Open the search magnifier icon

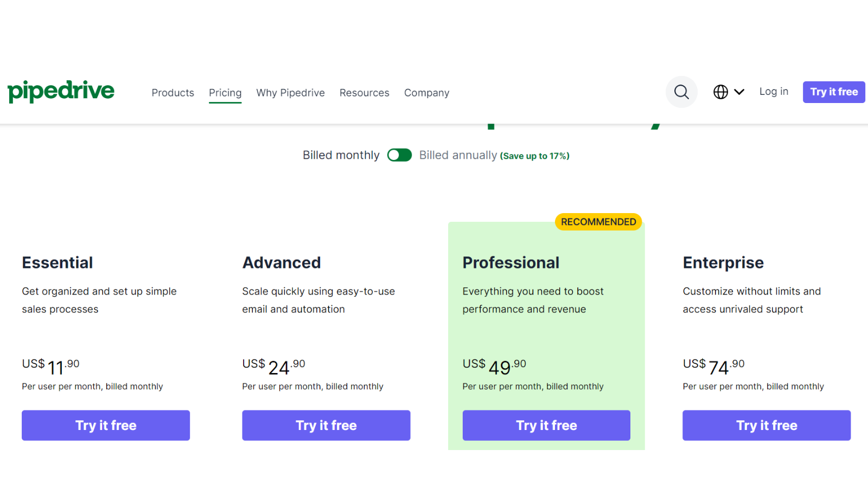[681, 92]
